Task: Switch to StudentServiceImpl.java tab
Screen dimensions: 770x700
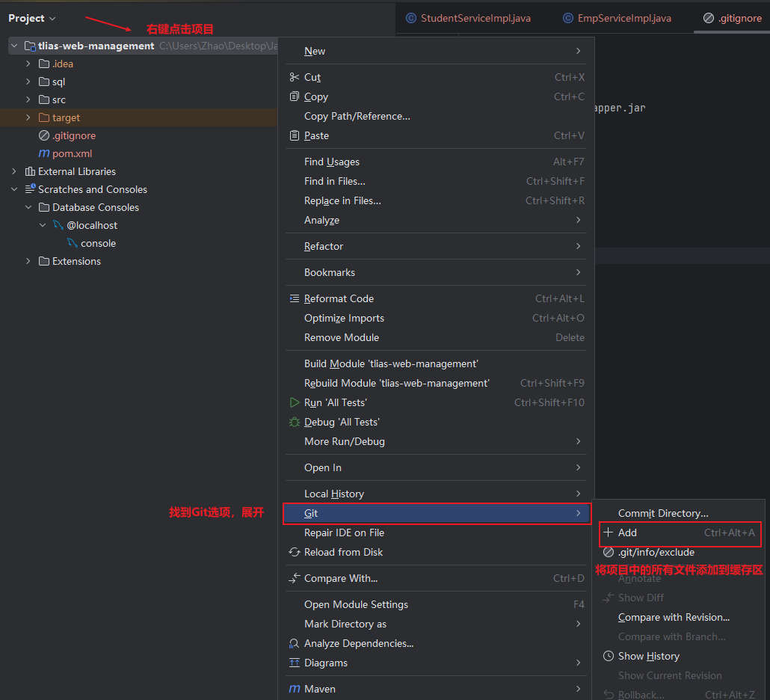Action: [x=469, y=18]
